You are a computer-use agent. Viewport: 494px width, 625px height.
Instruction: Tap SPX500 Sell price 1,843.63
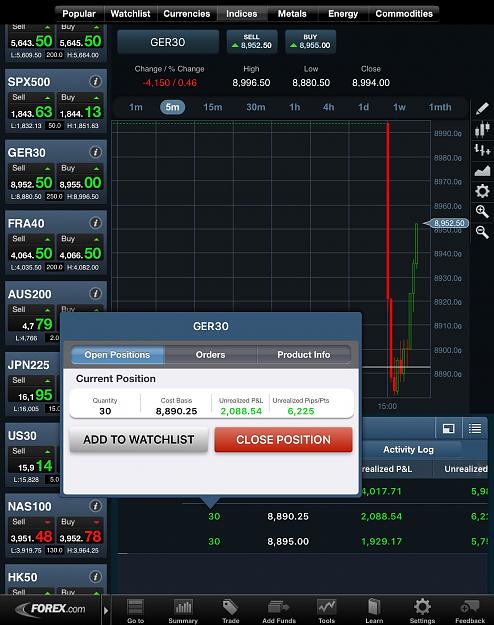tap(31, 107)
